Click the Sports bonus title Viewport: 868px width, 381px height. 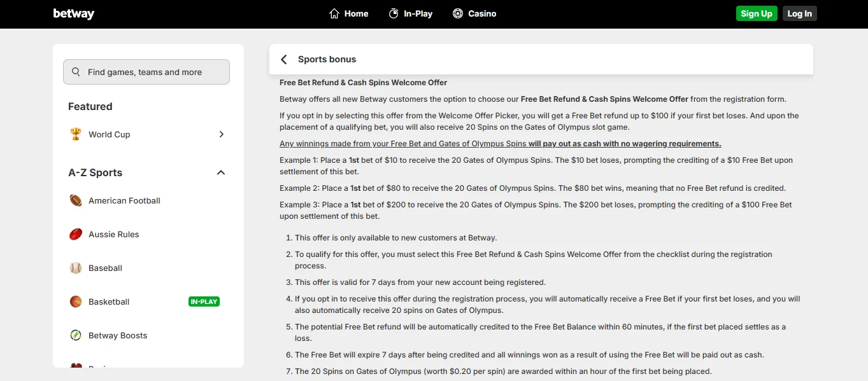click(x=327, y=59)
